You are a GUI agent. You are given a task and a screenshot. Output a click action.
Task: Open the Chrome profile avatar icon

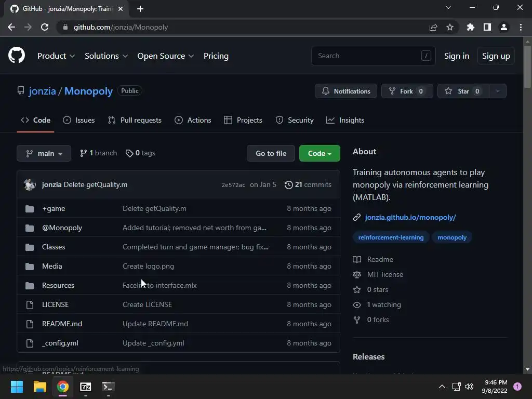504,27
